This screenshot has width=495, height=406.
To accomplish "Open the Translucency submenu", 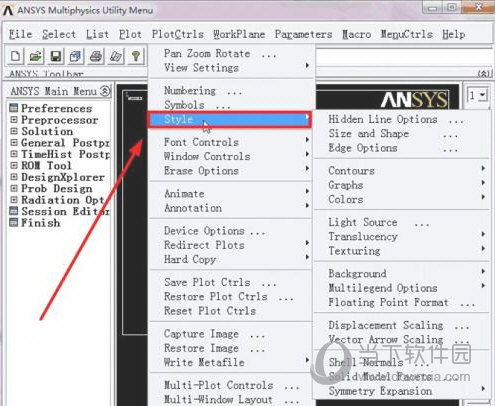I will point(402,236).
